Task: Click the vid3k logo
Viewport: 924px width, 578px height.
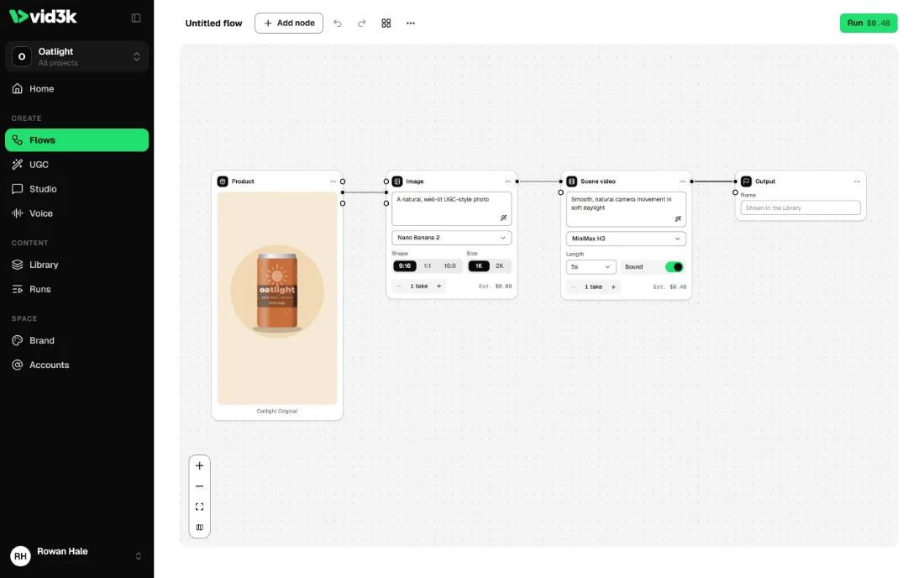Action: click(x=43, y=17)
